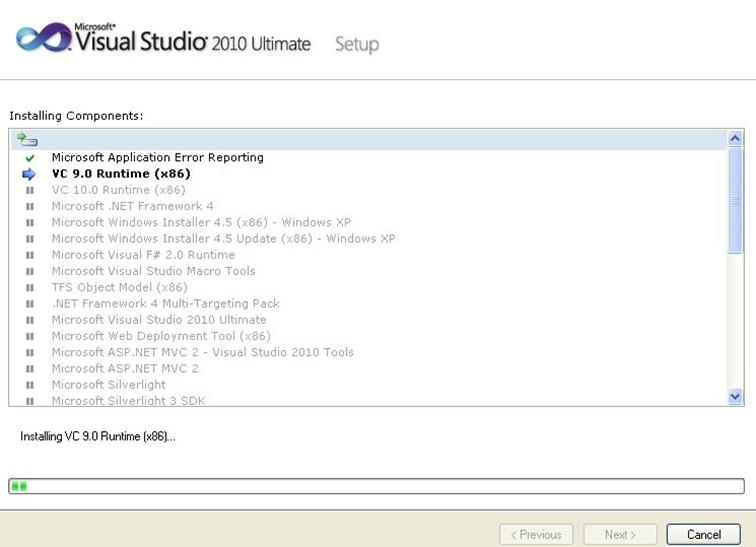Click the Setup heading text
This screenshot has height=547, width=756.
tap(357, 44)
